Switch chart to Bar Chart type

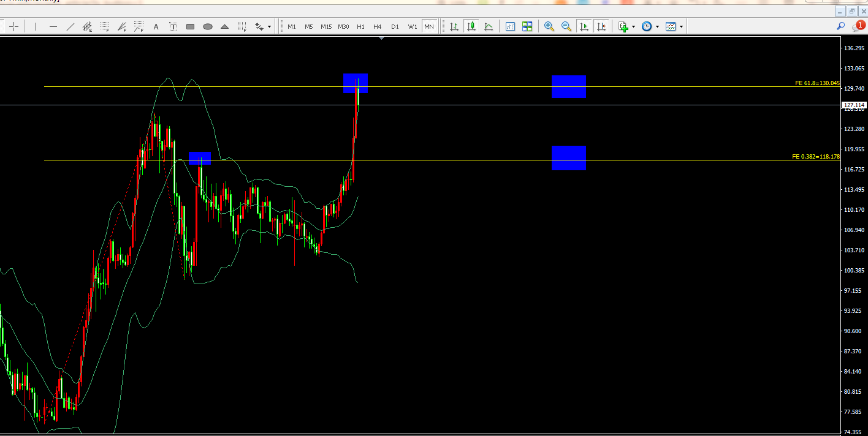[x=454, y=26]
